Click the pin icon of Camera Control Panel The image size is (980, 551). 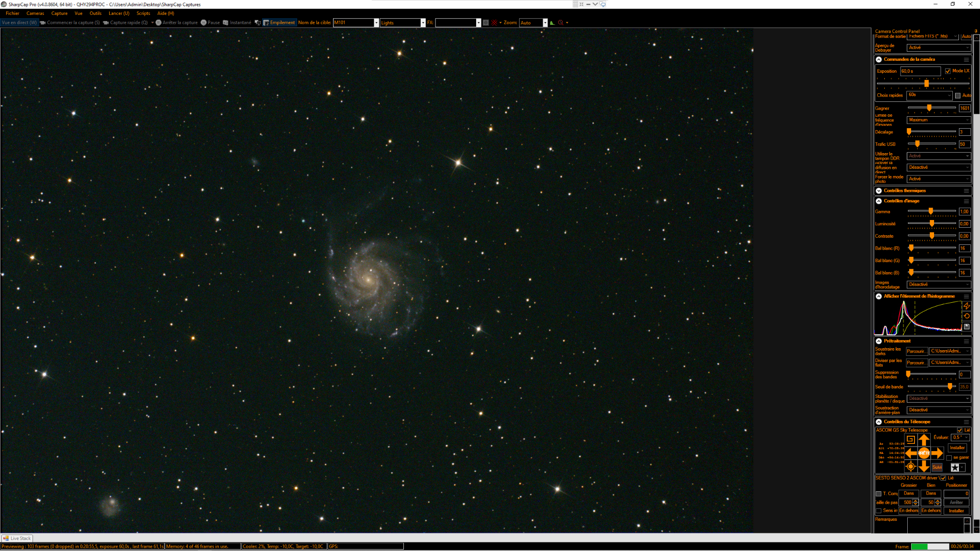976,31
